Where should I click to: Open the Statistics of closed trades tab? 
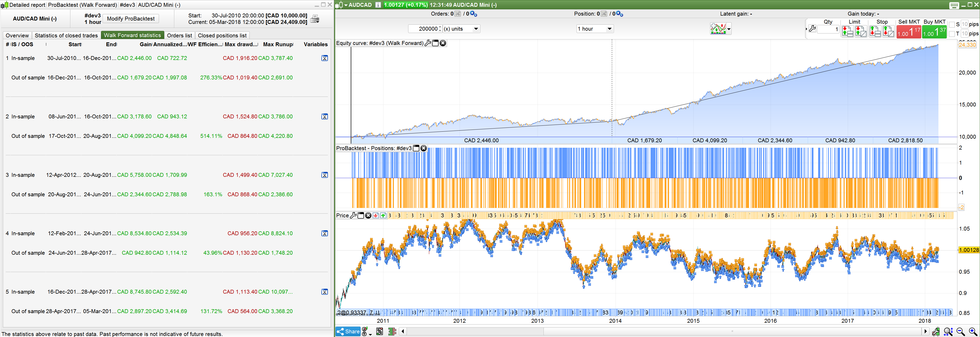click(66, 35)
